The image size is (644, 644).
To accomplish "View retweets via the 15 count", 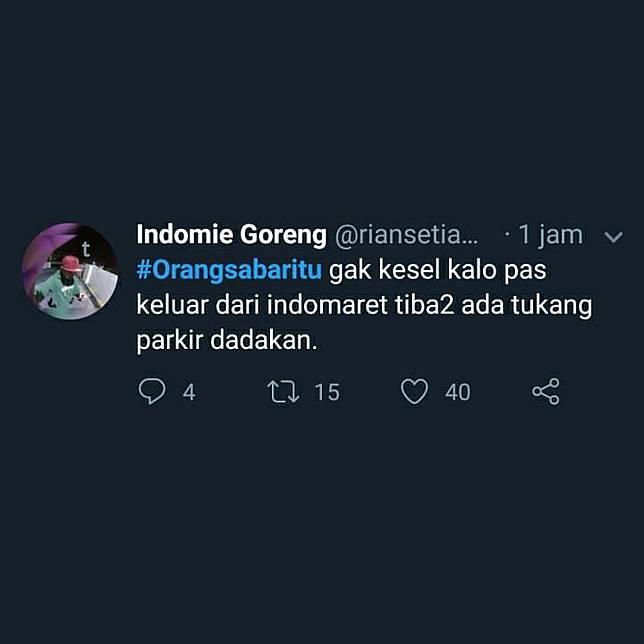I will (327, 392).
